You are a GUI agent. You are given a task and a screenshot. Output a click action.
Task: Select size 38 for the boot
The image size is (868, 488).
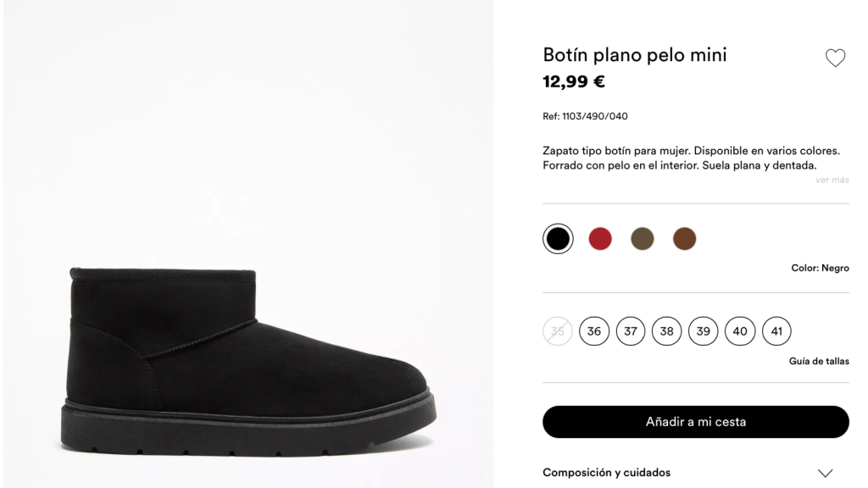[667, 331]
